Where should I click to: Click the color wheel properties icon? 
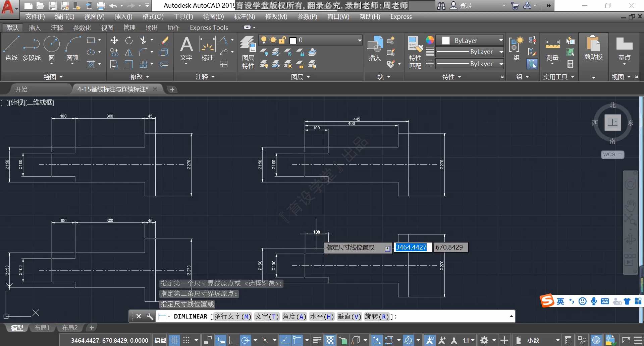pos(430,40)
